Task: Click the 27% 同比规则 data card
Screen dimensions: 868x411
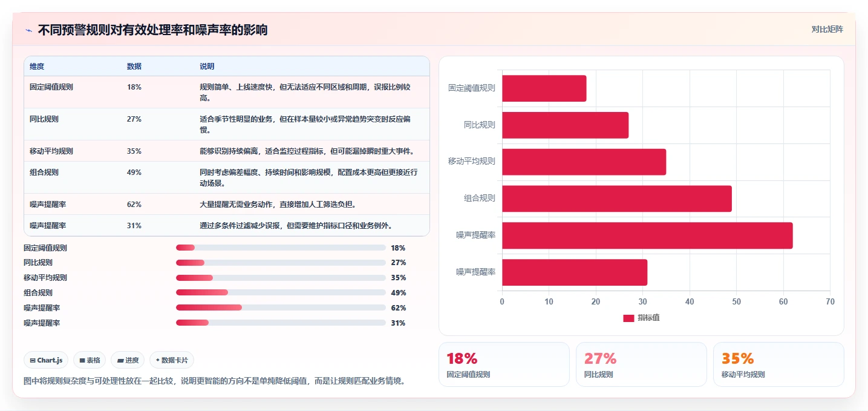Action: point(641,364)
